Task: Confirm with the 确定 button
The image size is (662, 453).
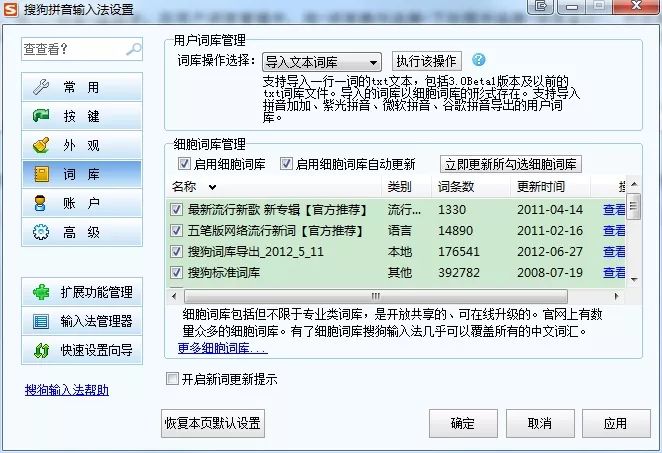Action: 463,423
